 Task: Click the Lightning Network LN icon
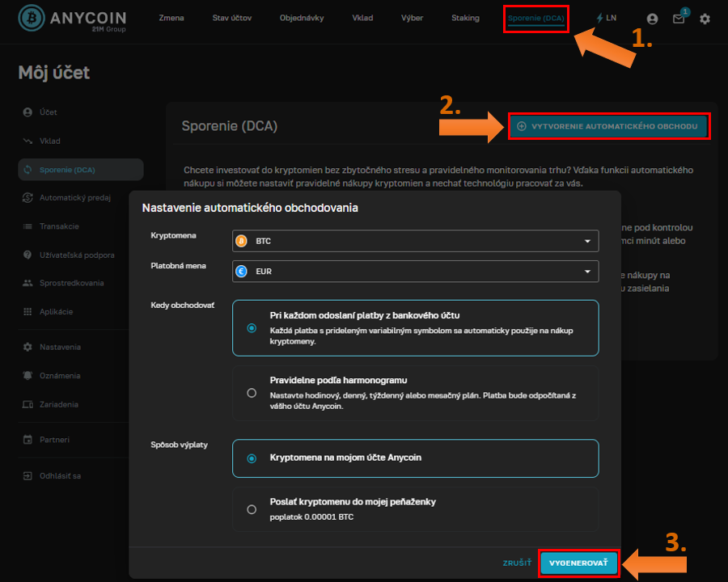pos(605,18)
